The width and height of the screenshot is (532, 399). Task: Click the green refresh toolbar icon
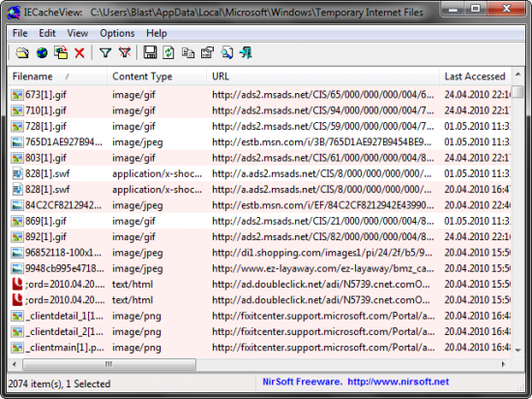[x=168, y=53]
